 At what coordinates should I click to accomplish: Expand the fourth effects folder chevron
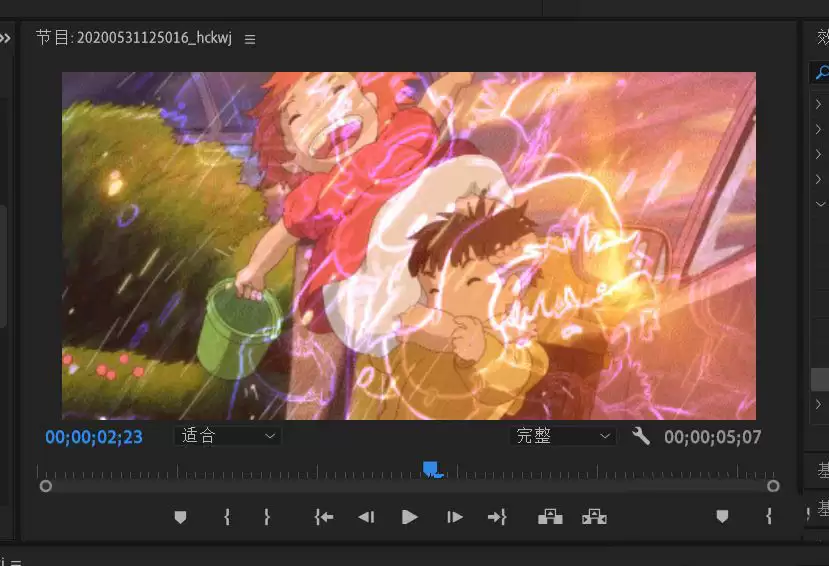click(818, 179)
